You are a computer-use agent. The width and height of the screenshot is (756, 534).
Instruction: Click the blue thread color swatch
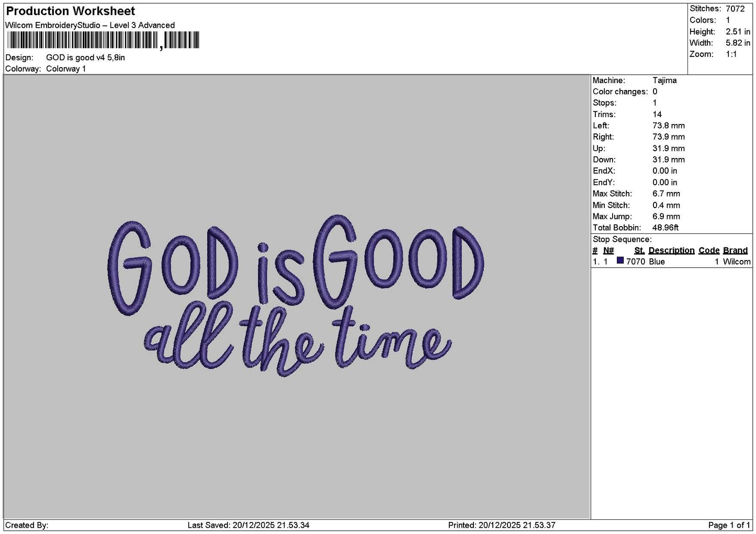point(620,260)
